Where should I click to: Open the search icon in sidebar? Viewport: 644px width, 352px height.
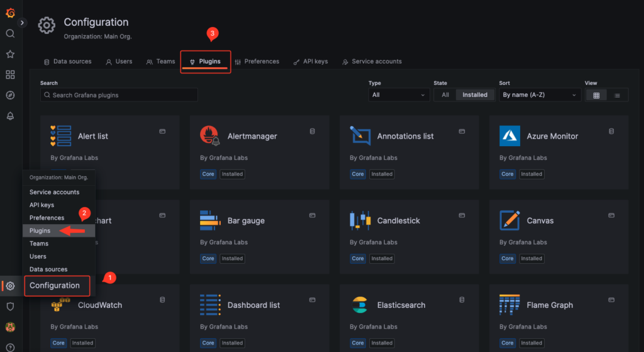tap(10, 34)
